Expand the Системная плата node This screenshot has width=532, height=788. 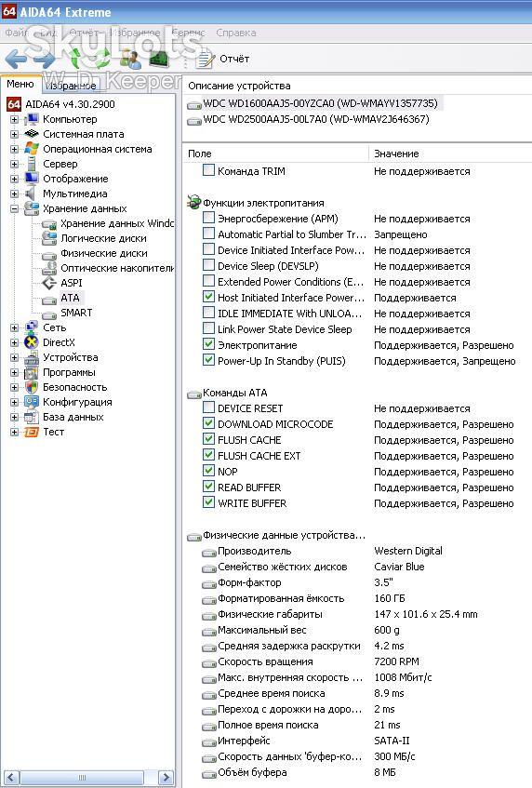(15, 134)
